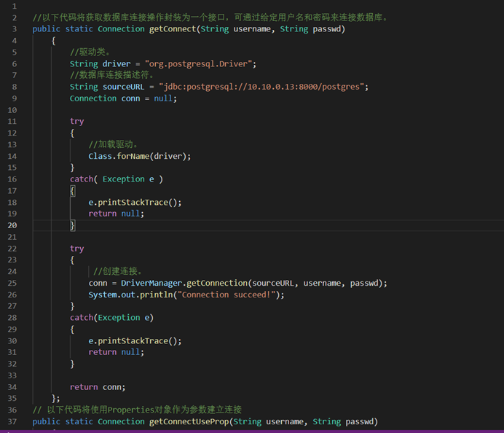Click the highlighted closing brace on line 20
The image size is (504, 433).
73,225
